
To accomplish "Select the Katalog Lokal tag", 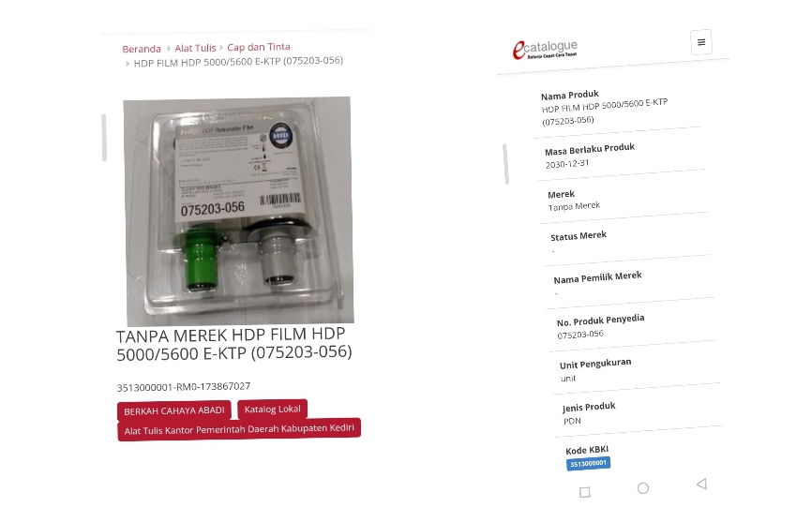I will click(x=273, y=410).
